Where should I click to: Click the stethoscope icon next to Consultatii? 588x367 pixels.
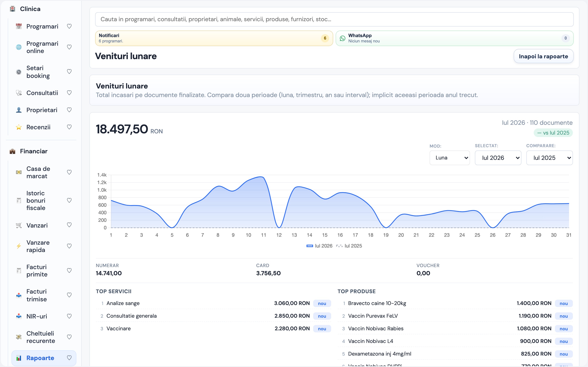[x=19, y=93]
